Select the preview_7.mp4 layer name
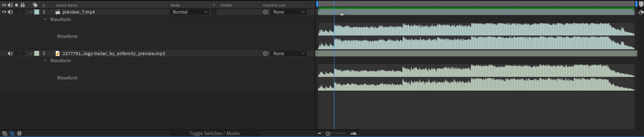Screen dimensions: 644x137 tap(79, 12)
